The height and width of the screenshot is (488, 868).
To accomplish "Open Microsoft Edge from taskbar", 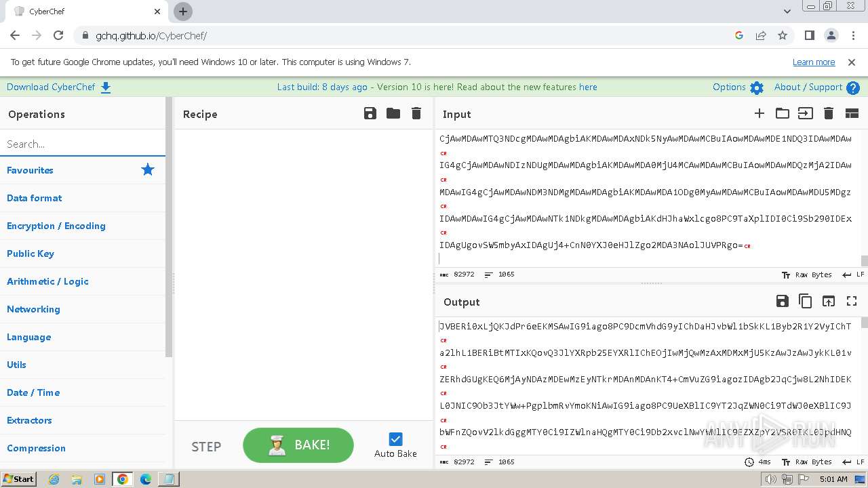I will click(x=145, y=479).
